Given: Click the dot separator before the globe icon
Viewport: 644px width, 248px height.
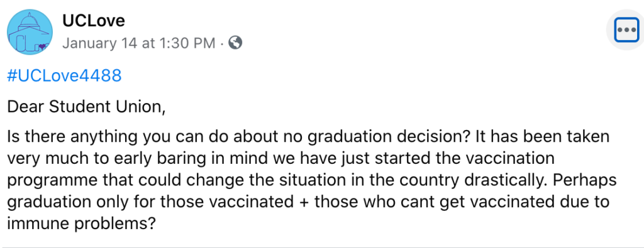Looking at the screenshot, I should click(x=222, y=43).
